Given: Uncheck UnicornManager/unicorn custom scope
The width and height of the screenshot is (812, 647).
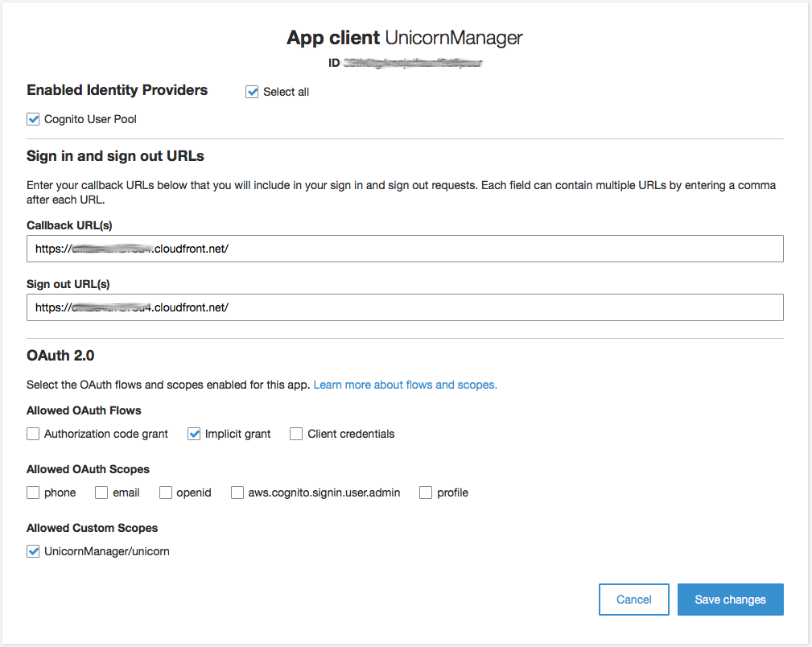Looking at the screenshot, I should point(33,551).
